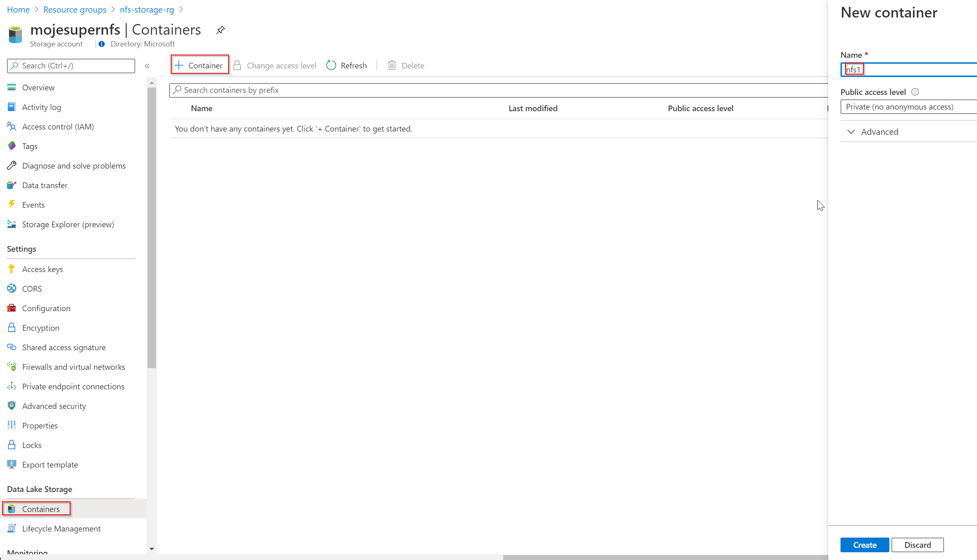977x560 pixels.
Task: Collapse the sidebar with double chevron
Action: tap(147, 66)
